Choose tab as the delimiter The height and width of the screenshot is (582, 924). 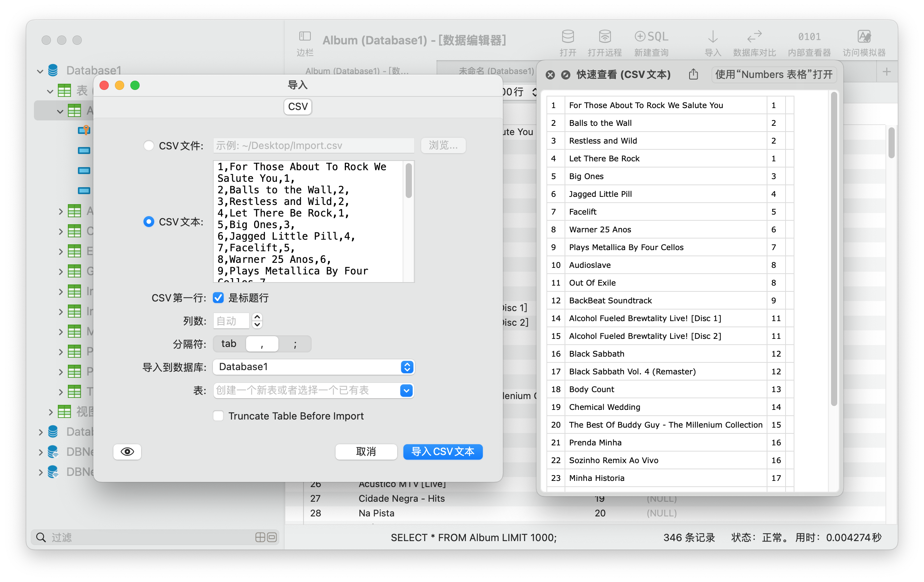[229, 343]
